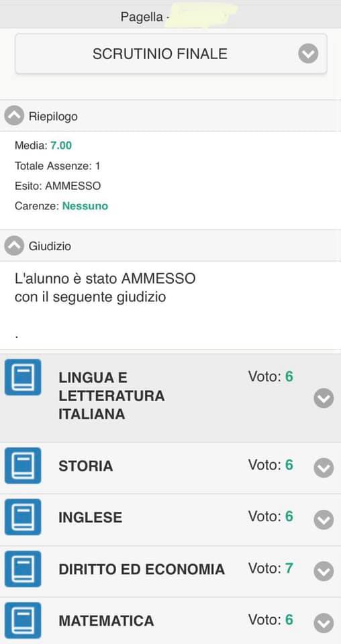Select the INGLESE subject row

pos(170,520)
